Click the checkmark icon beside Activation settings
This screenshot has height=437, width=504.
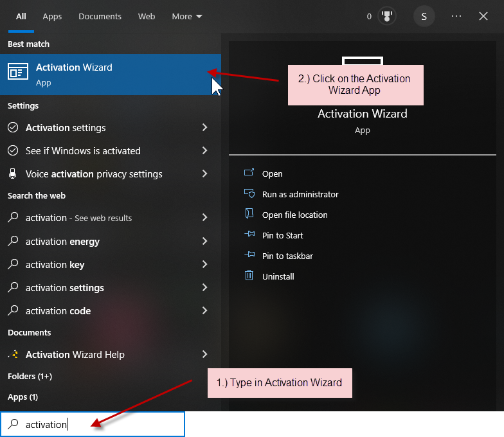pos(13,127)
